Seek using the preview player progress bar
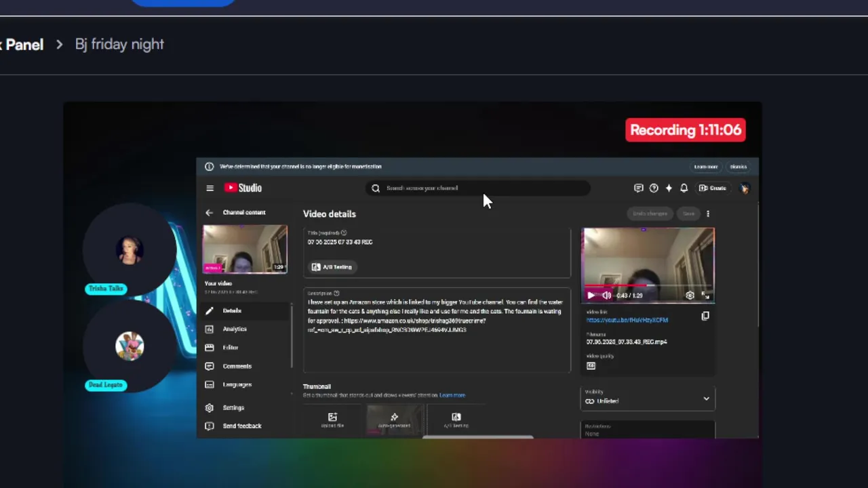Image resolution: width=868 pixels, height=488 pixels. click(648, 285)
